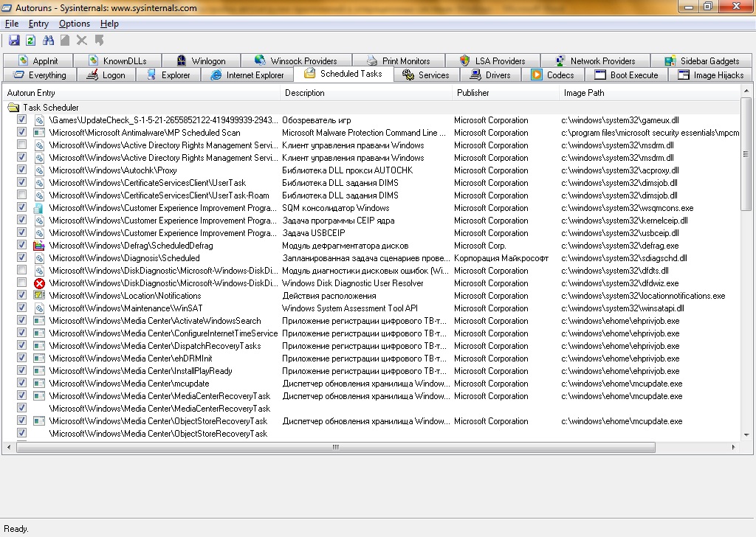The width and height of the screenshot is (756, 537).
Task: Uncheck the MP Scheduled Scan checkbox
Action: click(x=21, y=132)
